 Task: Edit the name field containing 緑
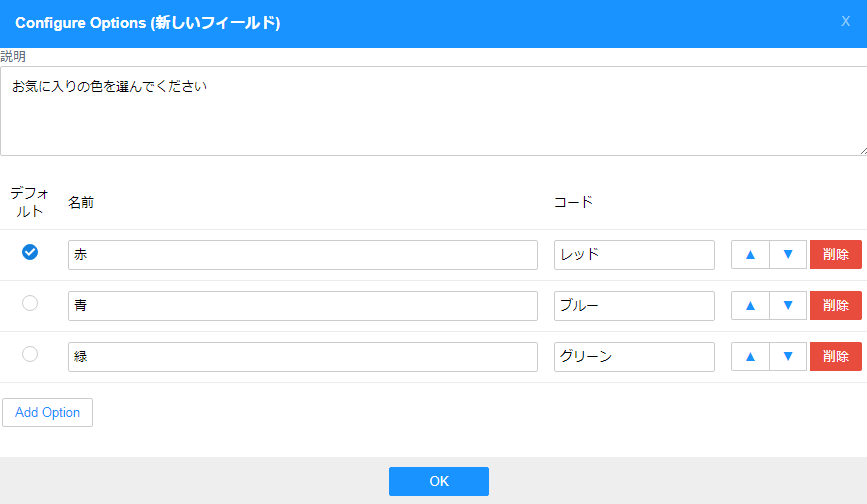pyautogui.click(x=303, y=356)
